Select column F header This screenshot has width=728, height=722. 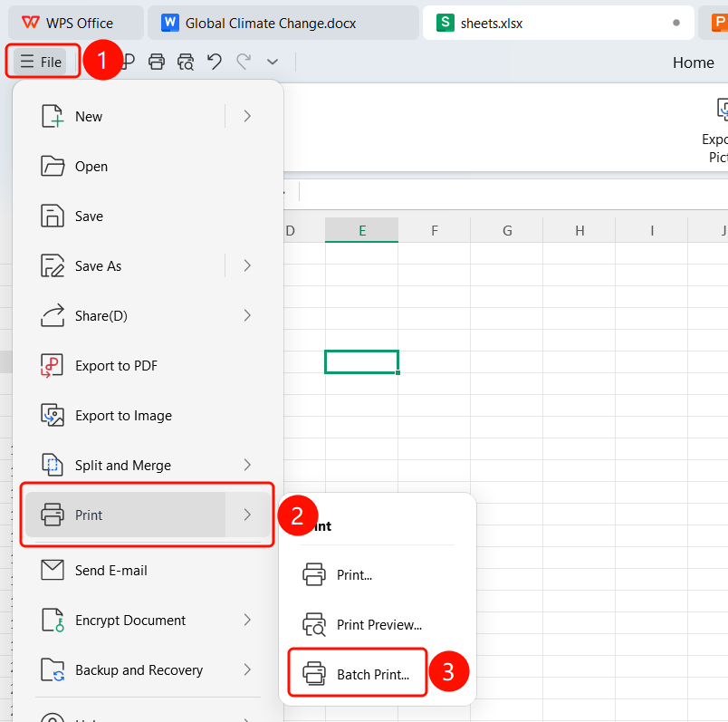point(434,230)
